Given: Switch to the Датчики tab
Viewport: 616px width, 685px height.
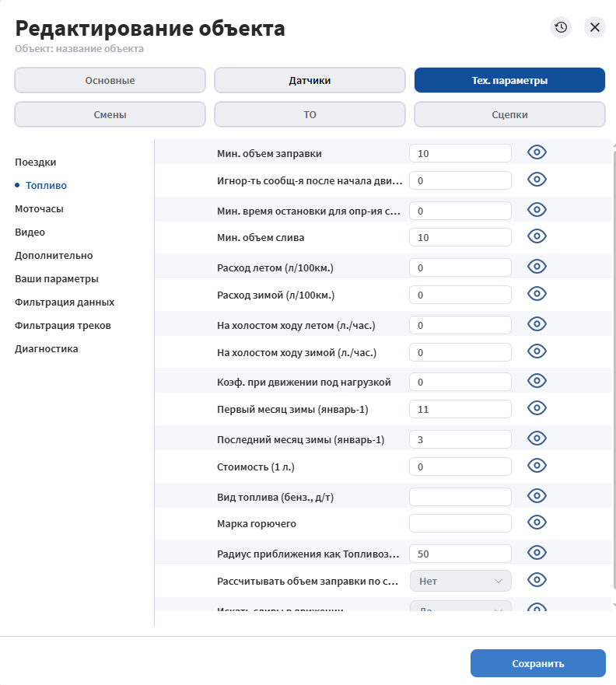Looking at the screenshot, I should [x=310, y=80].
